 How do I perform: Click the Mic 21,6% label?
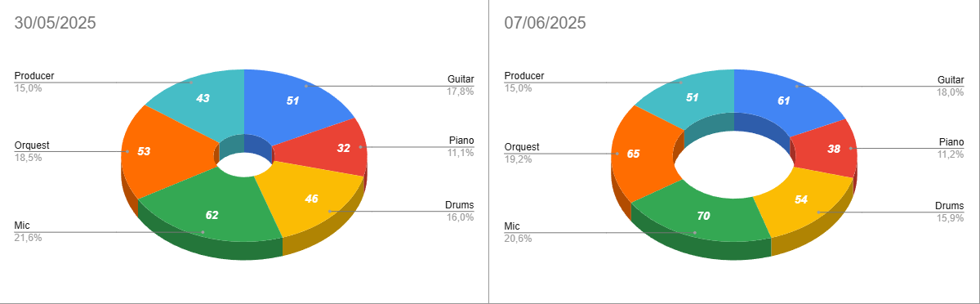pyautogui.click(x=28, y=232)
